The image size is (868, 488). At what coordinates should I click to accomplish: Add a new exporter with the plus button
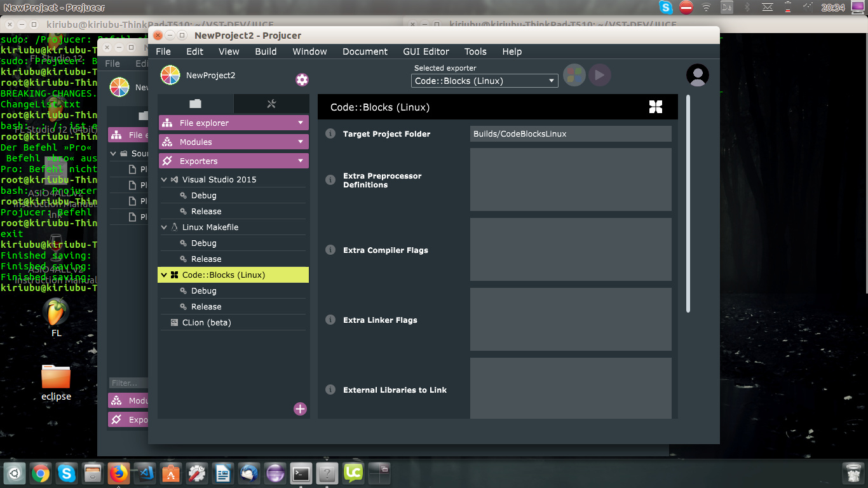(x=300, y=409)
